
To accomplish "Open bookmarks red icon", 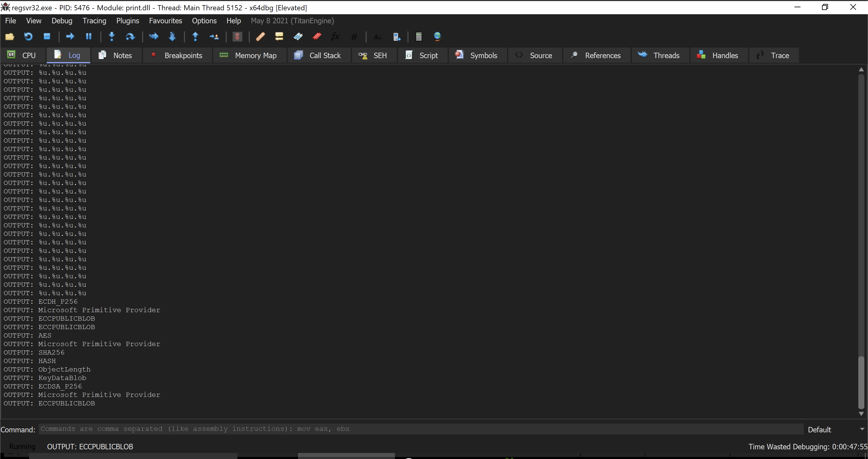I will [x=317, y=36].
